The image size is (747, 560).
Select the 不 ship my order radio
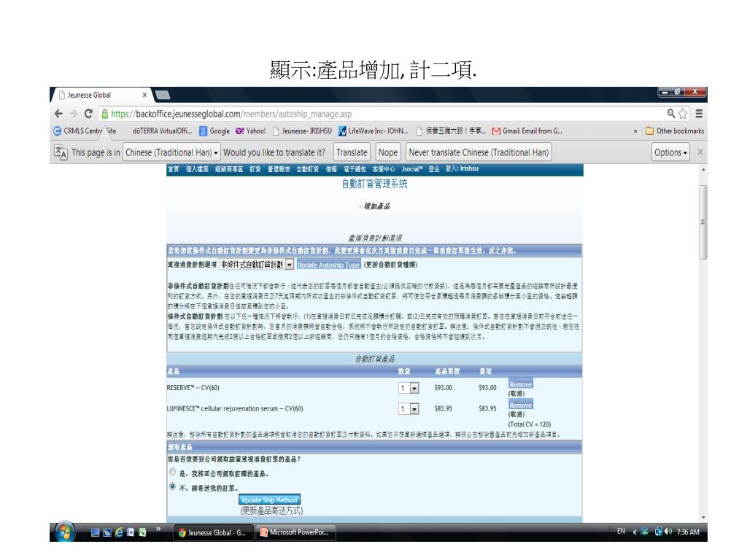pyautogui.click(x=172, y=486)
